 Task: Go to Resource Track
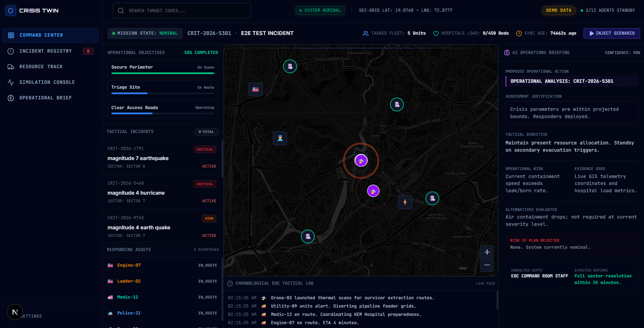click(x=50, y=67)
